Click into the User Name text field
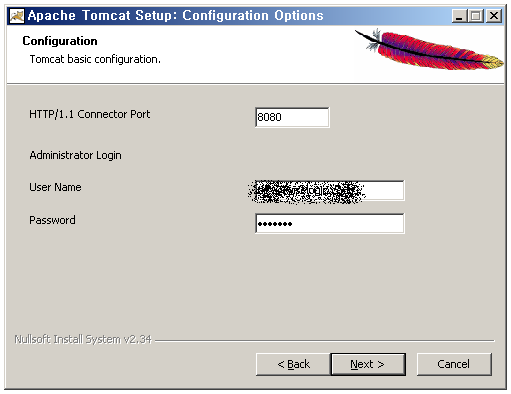511x394 pixels. (x=329, y=191)
